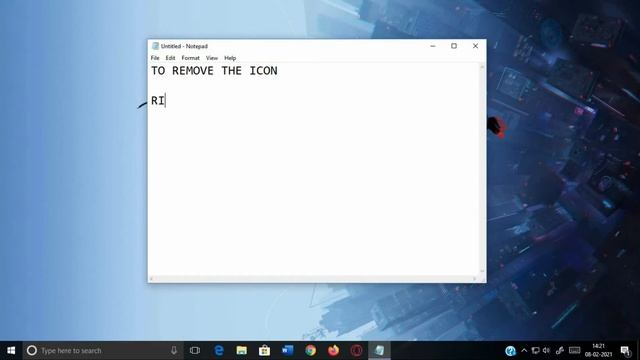The height and width of the screenshot is (360, 640).
Task: Place cursor after 'RI' in the text area
Action: click(x=165, y=100)
